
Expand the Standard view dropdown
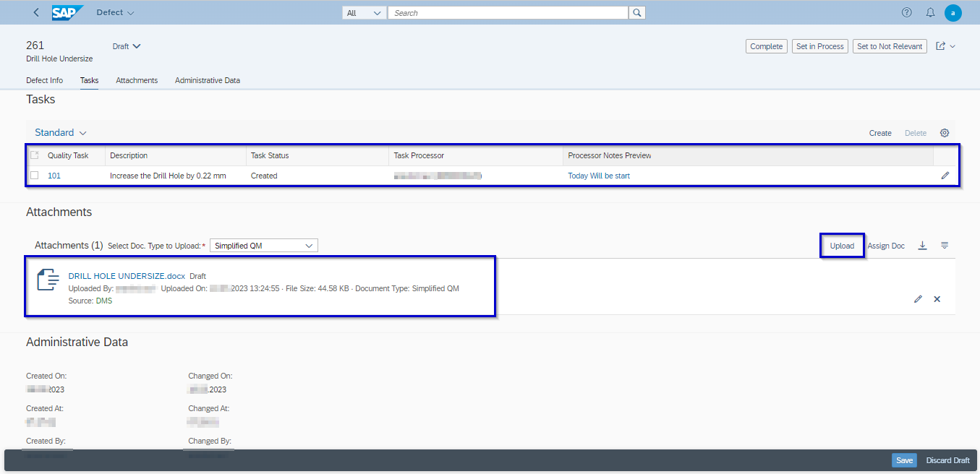point(60,132)
